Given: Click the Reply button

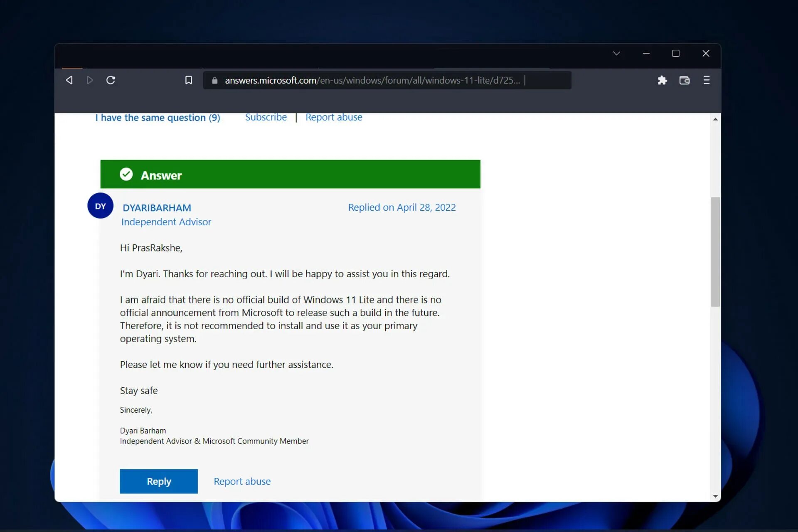Looking at the screenshot, I should (158, 481).
